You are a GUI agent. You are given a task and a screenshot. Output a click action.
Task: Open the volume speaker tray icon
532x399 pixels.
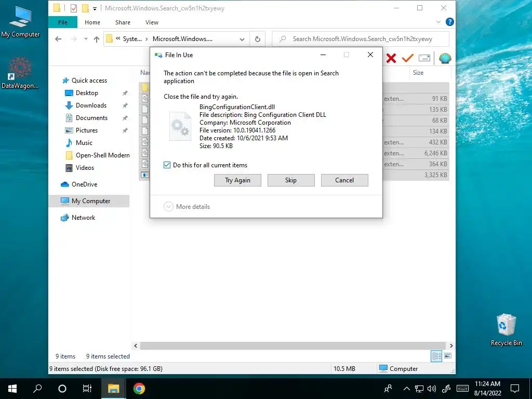point(432,389)
